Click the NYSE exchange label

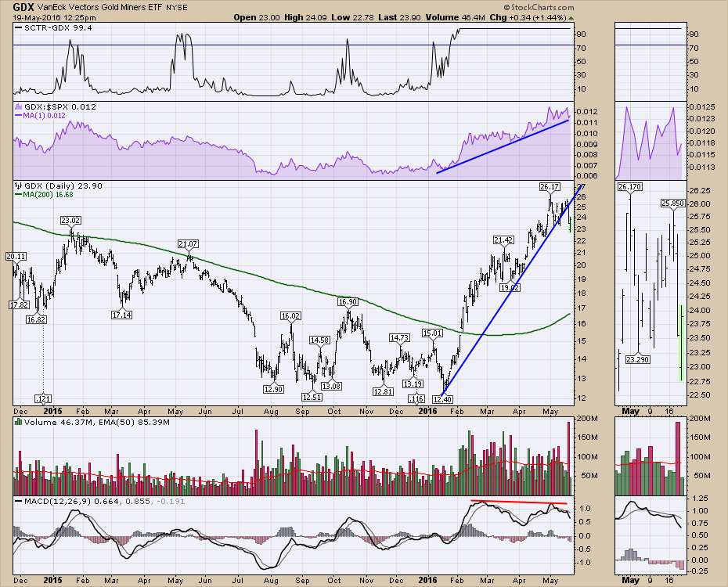(177, 7)
